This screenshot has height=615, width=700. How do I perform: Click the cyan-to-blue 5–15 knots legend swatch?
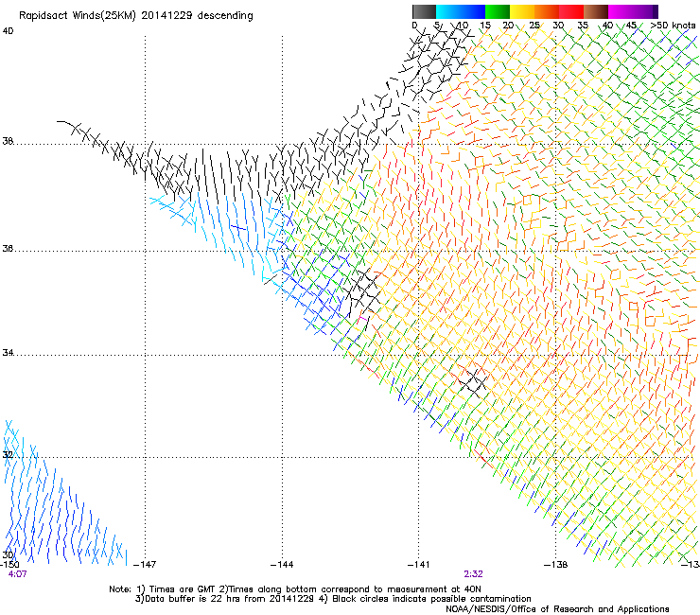pyautogui.click(x=461, y=11)
